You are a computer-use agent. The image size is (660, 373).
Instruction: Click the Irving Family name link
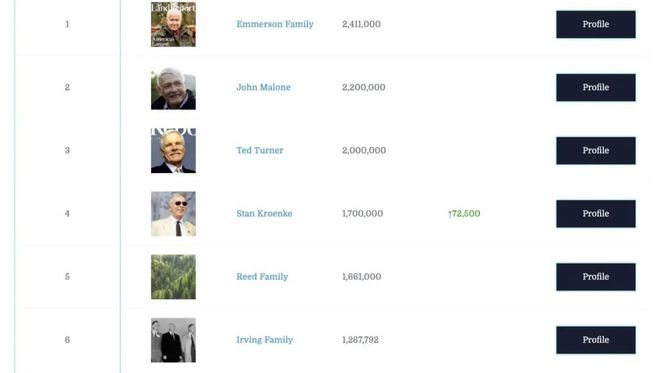click(x=265, y=340)
